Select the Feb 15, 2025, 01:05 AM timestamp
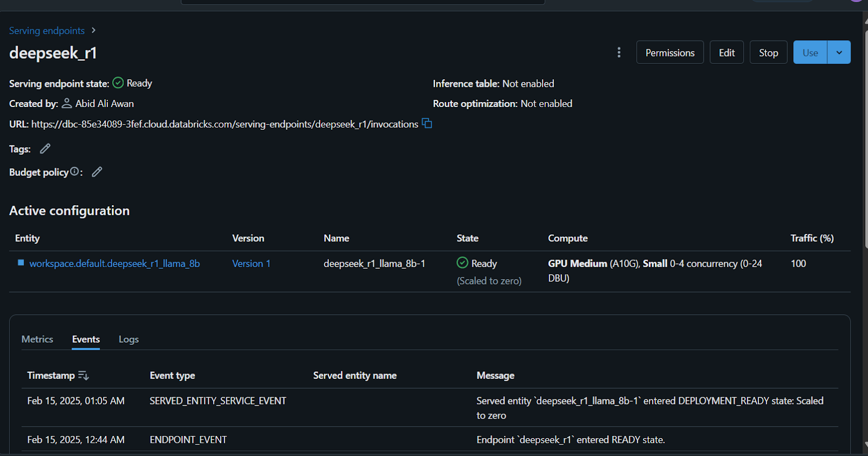 coord(76,401)
